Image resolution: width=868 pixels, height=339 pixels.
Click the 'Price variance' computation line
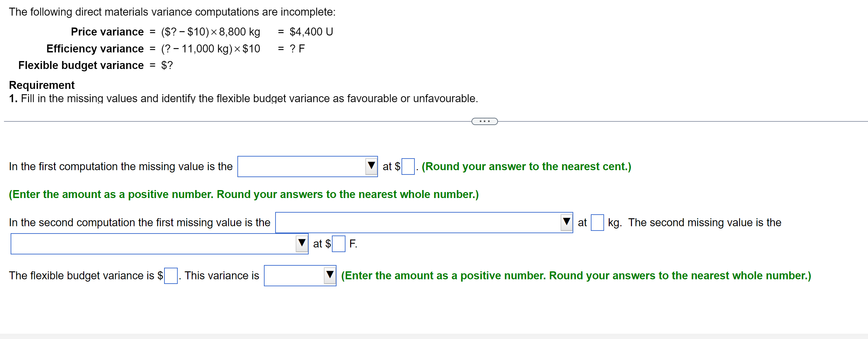coord(168,32)
